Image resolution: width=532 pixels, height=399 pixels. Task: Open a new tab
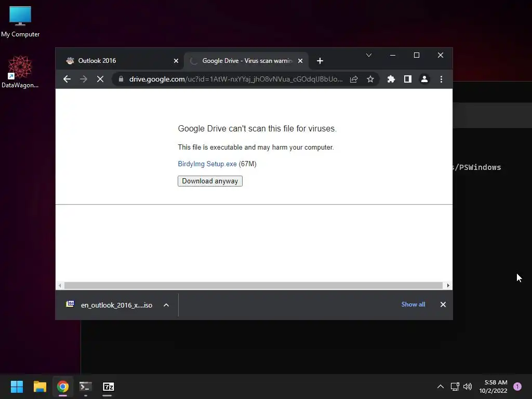pos(320,61)
